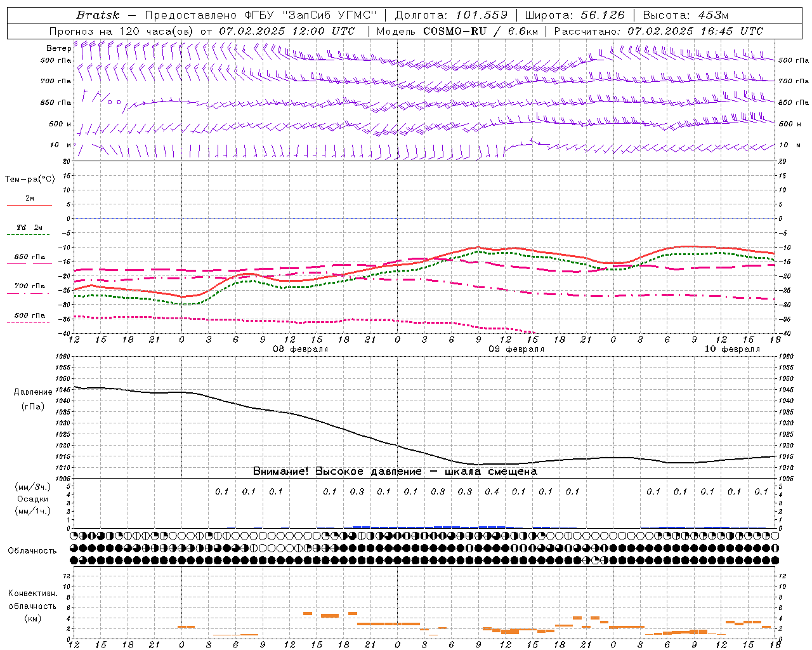Click the Тем-ра(°C) temperature axis title

tap(30, 179)
